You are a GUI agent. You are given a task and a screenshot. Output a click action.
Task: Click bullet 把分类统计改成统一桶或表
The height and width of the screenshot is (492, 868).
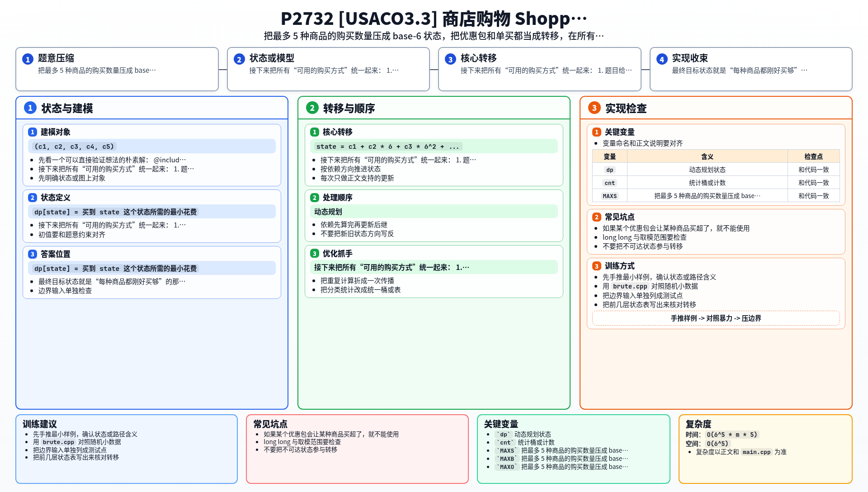click(x=360, y=290)
